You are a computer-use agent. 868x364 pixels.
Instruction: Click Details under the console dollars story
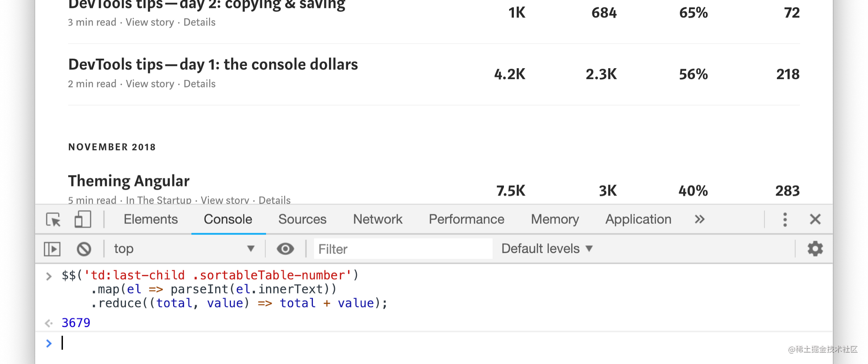point(199,84)
